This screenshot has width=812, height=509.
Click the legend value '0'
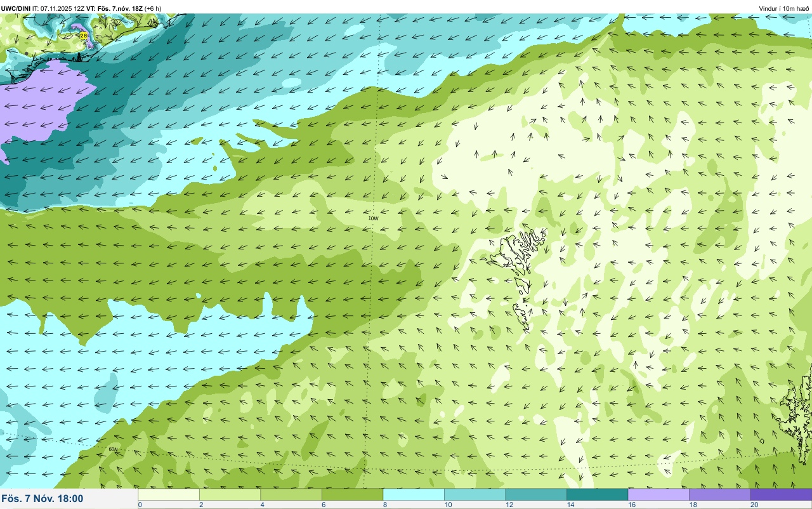pyautogui.click(x=140, y=505)
